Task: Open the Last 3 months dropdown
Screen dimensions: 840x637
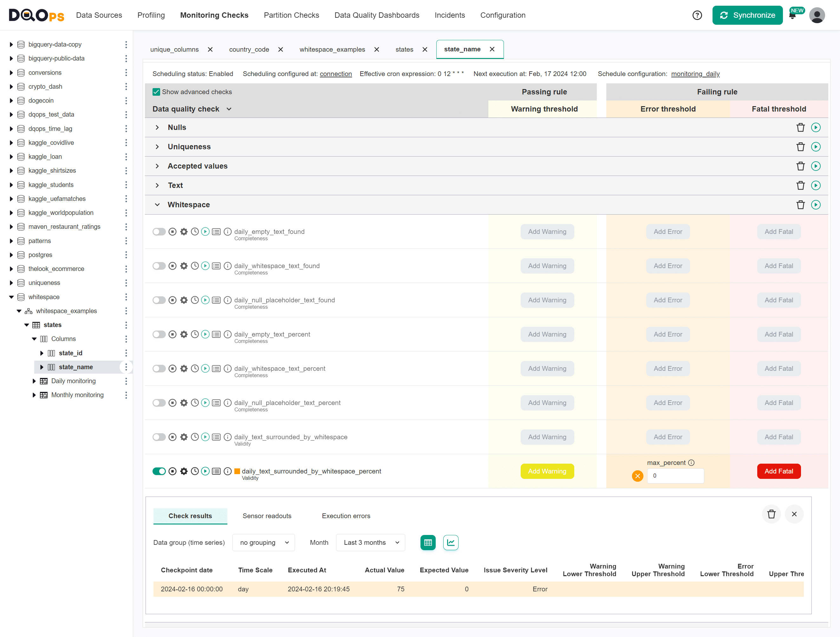Action: pyautogui.click(x=371, y=543)
